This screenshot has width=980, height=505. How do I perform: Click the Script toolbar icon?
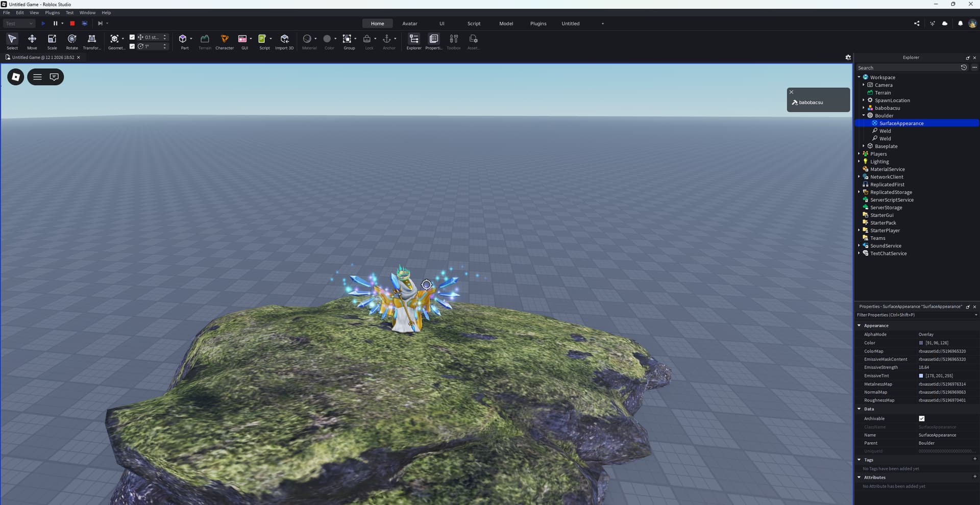tap(262, 39)
